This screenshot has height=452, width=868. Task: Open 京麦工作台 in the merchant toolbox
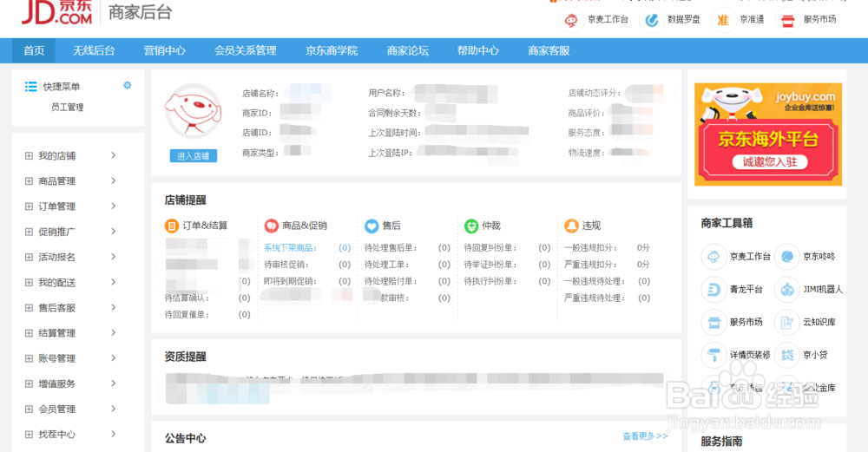[x=713, y=257]
